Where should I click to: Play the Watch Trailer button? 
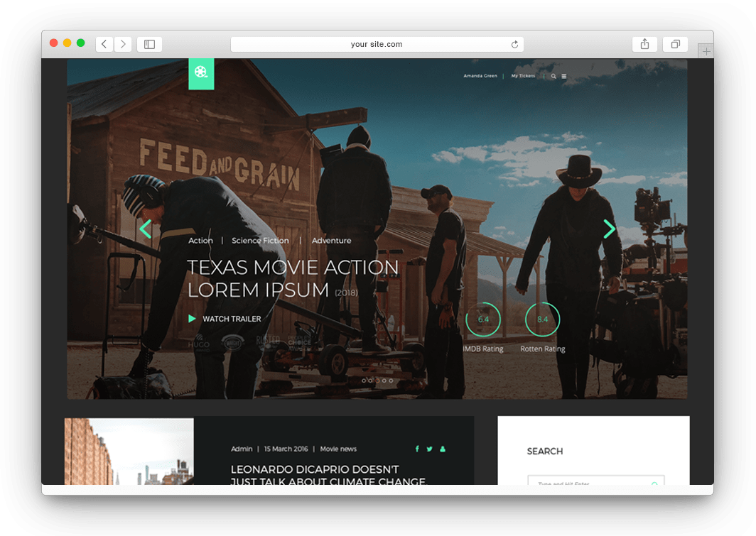click(x=225, y=319)
